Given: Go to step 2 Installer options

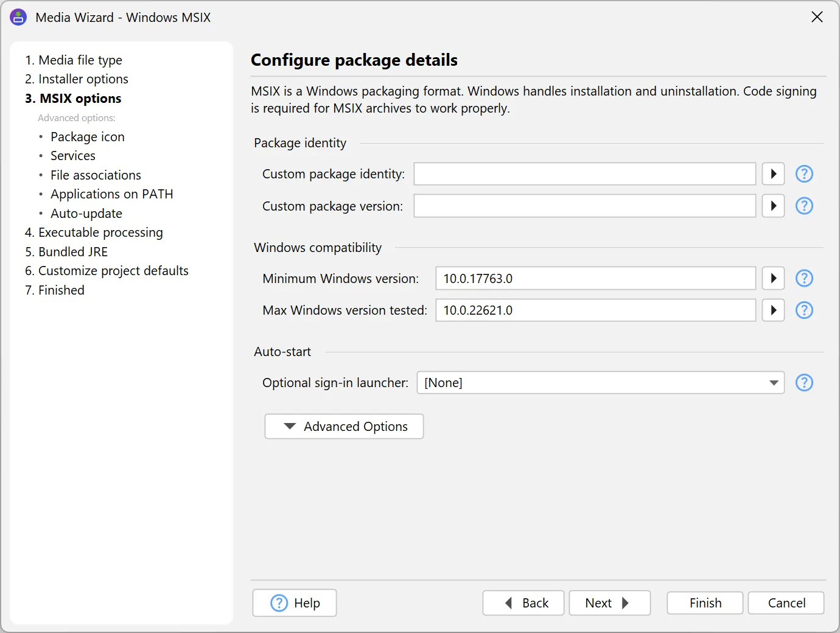Looking at the screenshot, I should [77, 79].
